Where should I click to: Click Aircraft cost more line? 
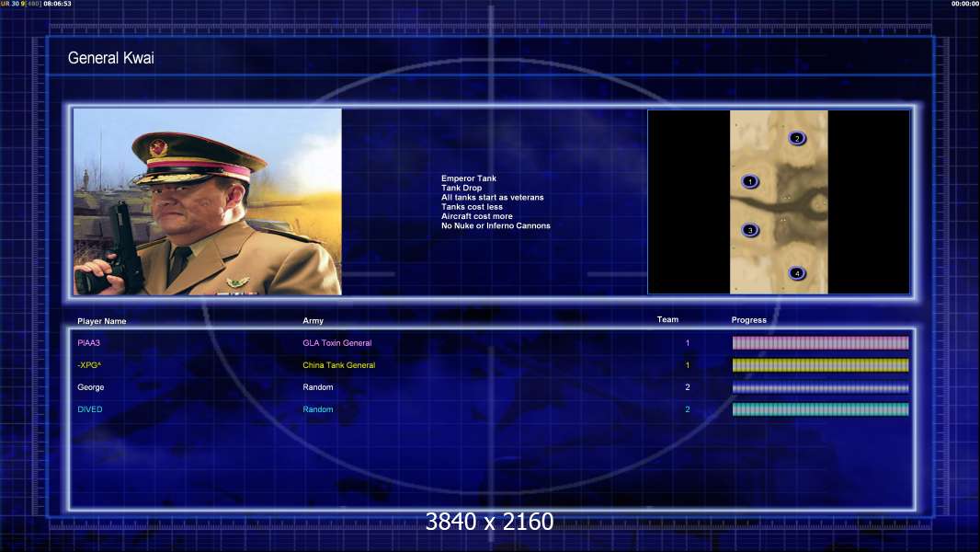[x=477, y=216]
